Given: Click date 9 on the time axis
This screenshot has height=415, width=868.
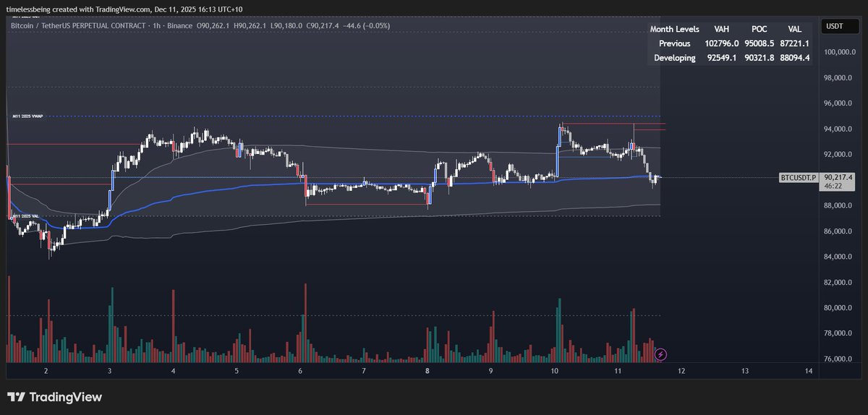Looking at the screenshot, I should [491, 371].
